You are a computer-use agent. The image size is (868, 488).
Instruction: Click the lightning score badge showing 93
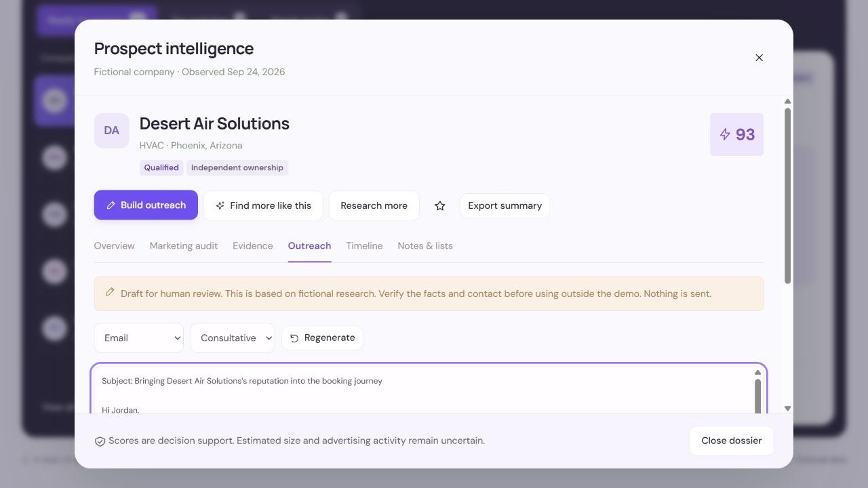(x=736, y=134)
